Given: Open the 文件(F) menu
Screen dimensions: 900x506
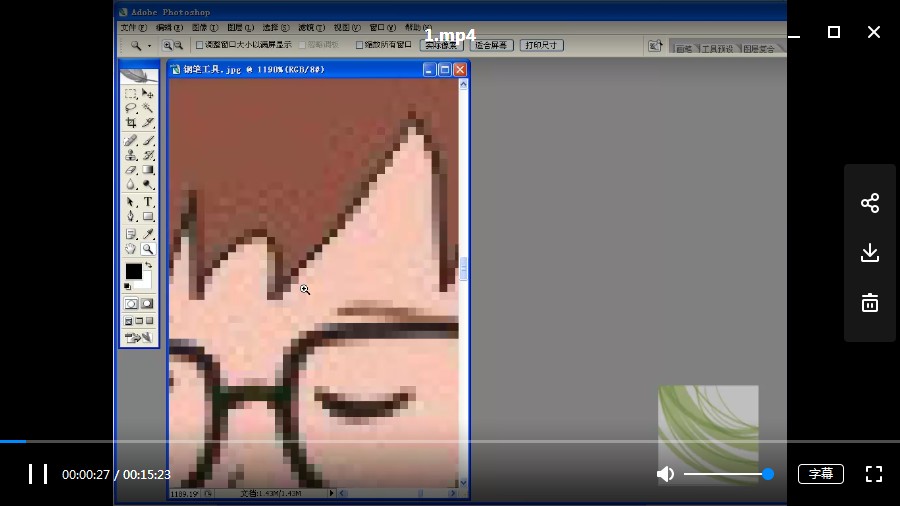Looking at the screenshot, I should (x=133, y=28).
